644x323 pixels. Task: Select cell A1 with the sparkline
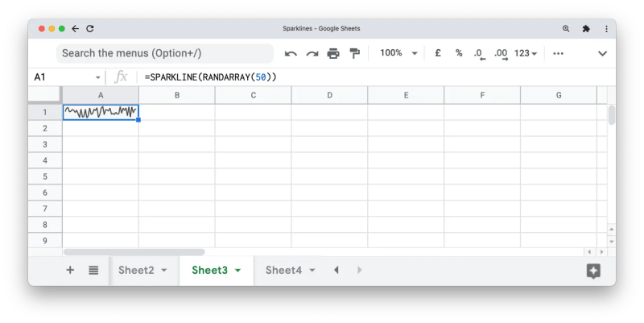coord(101,112)
